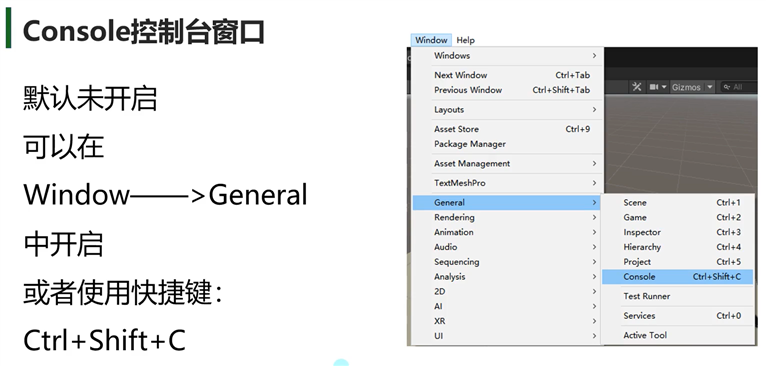Open the Help menu

[466, 40]
